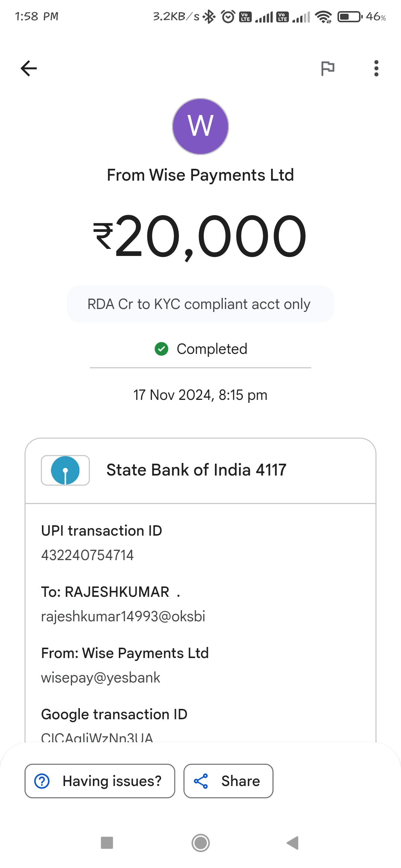The height and width of the screenshot is (868, 401).
Task: Tap the back arrow icon
Action: [29, 68]
